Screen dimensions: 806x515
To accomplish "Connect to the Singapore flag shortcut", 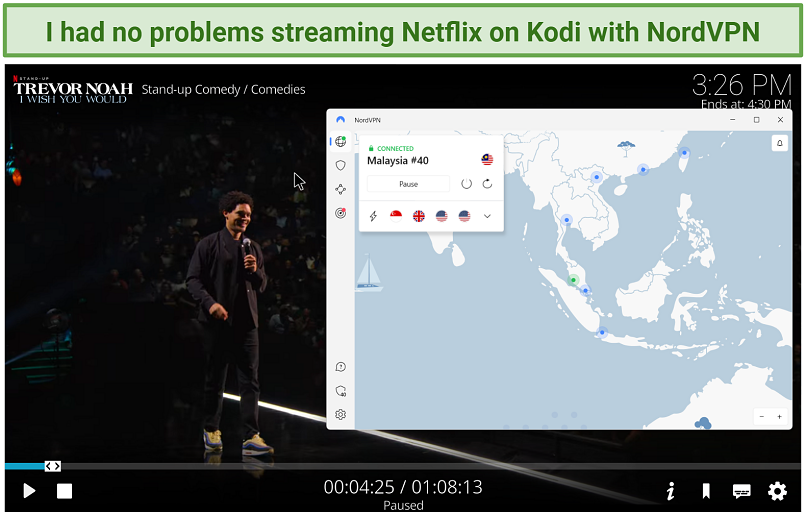I will pyautogui.click(x=396, y=216).
